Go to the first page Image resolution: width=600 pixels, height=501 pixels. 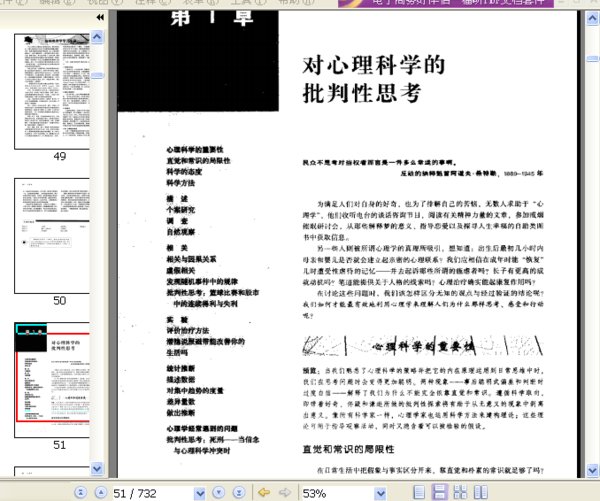point(81,492)
